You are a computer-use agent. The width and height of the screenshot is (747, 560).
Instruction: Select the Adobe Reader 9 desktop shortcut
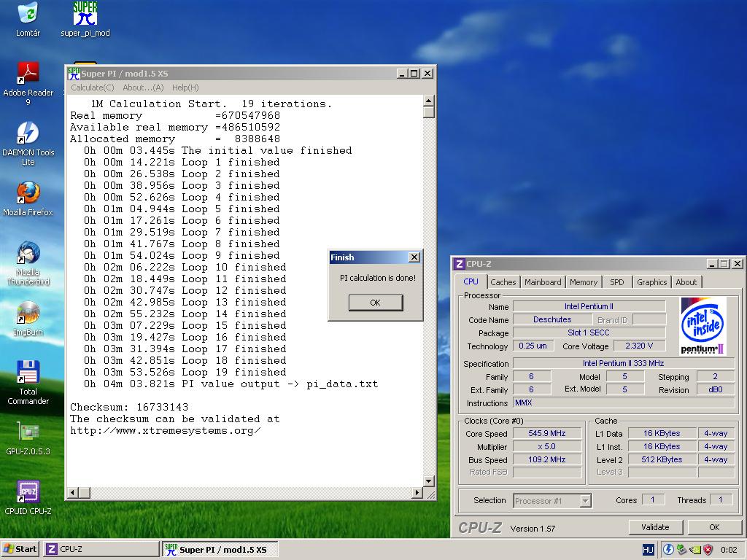pyautogui.click(x=28, y=74)
